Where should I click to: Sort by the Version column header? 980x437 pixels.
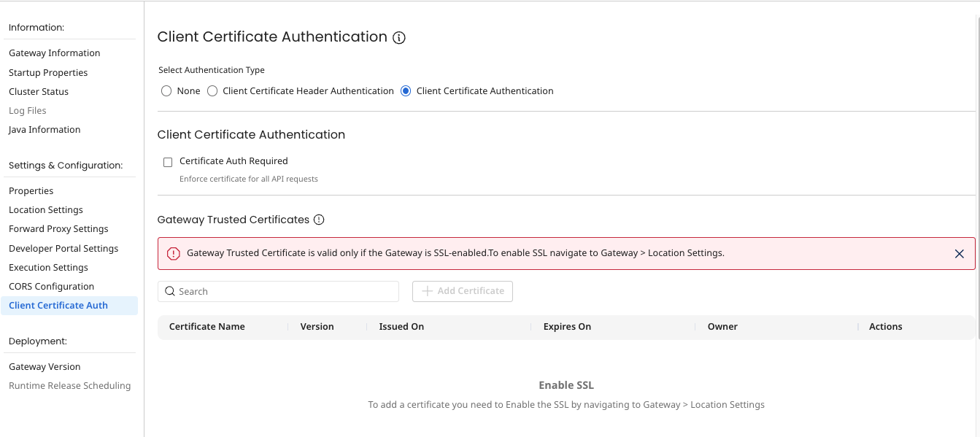coord(317,326)
